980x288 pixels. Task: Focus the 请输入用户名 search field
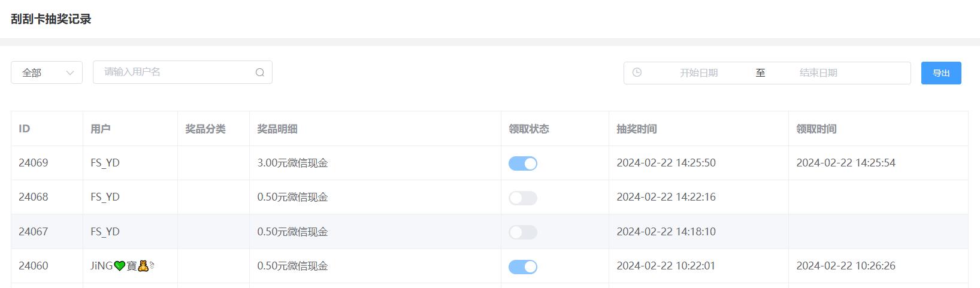pos(183,72)
